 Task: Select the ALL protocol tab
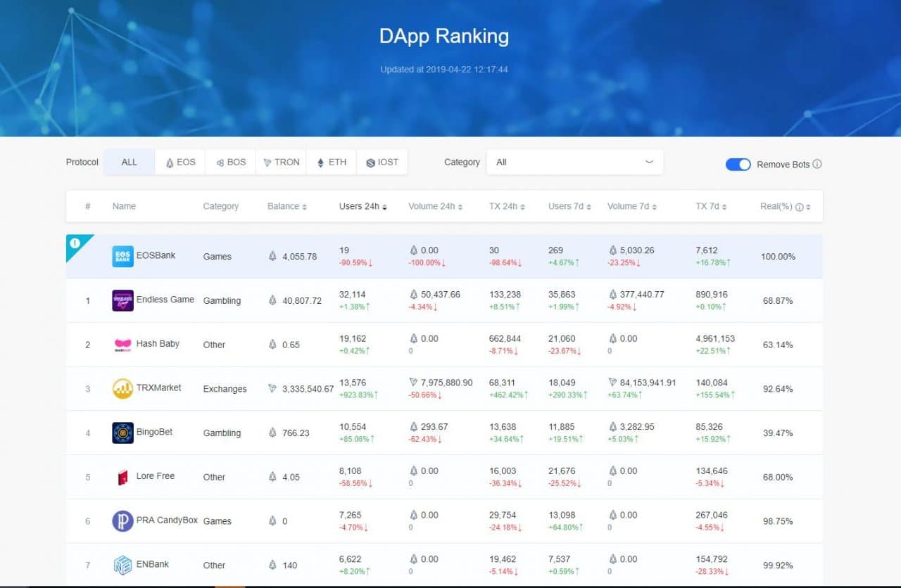coord(130,162)
